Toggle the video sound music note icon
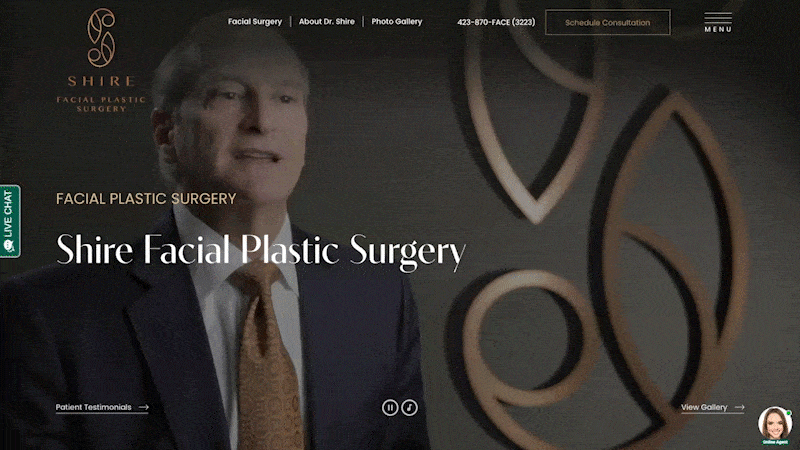The width and height of the screenshot is (800, 450). pyautogui.click(x=409, y=407)
